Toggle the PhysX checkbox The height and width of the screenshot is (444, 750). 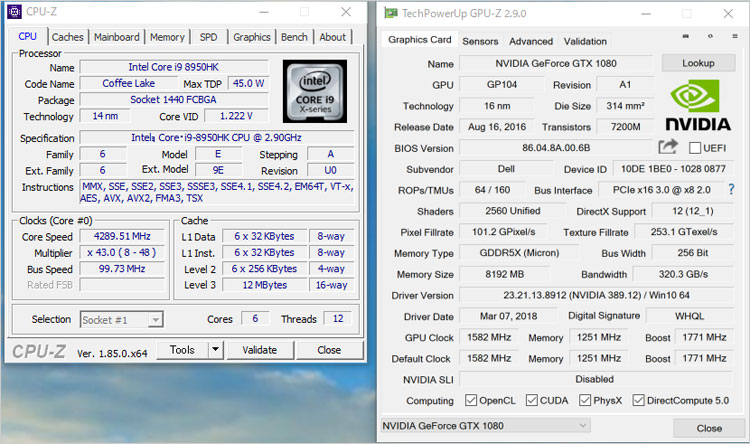[x=585, y=400]
